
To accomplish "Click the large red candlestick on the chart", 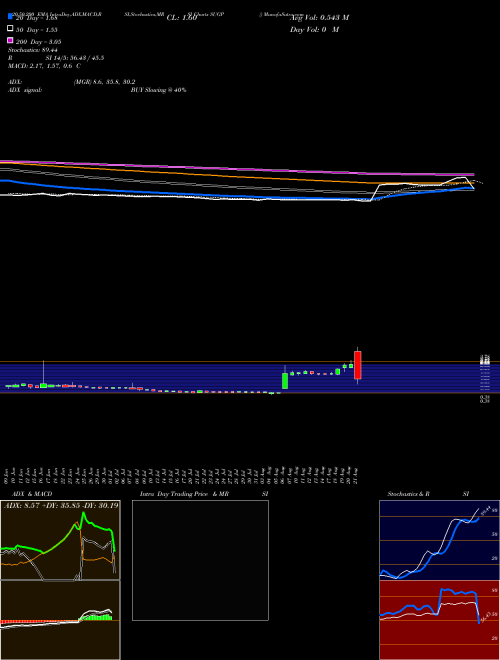I will [x=358, y=365].
